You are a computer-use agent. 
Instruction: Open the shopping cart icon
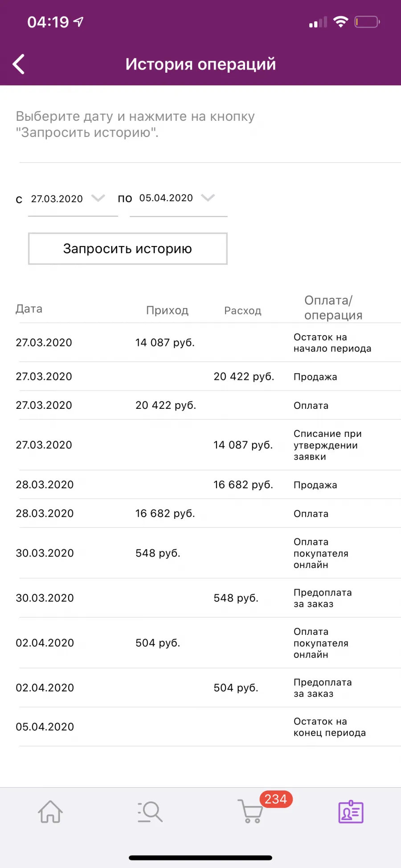coord(250,811)
